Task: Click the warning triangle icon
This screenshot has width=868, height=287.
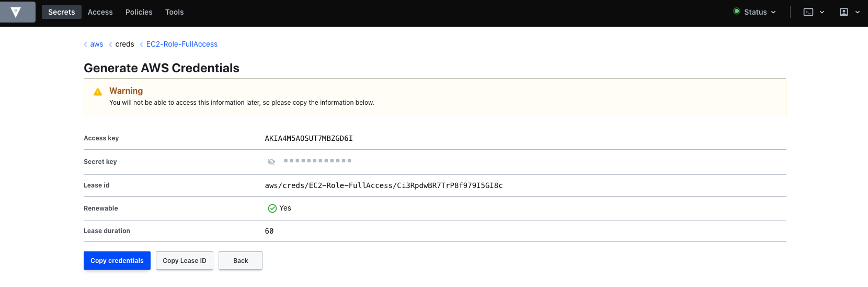Action: 98,92
